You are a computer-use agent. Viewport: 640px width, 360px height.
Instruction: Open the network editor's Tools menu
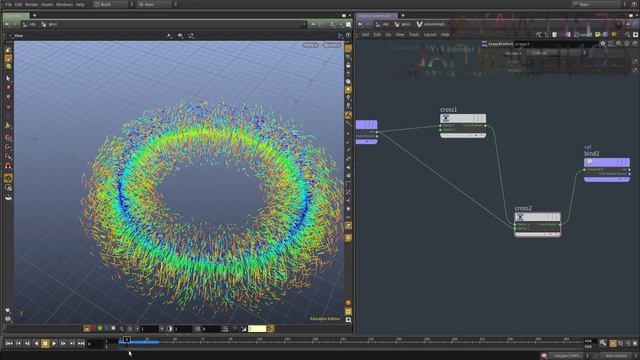click(x=414, y=35)
